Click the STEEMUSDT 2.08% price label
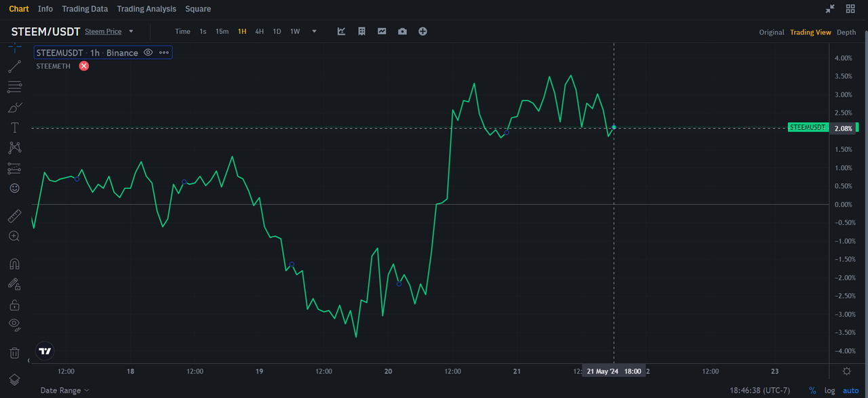Image resolution: width=868 pixels, height=398 pixels. click(x=823, y=127)
